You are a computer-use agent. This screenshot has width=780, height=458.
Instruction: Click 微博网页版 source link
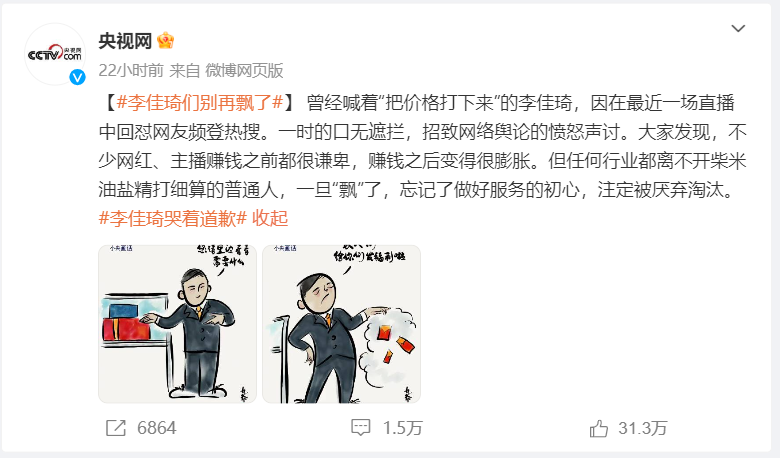tap(244, 71)
